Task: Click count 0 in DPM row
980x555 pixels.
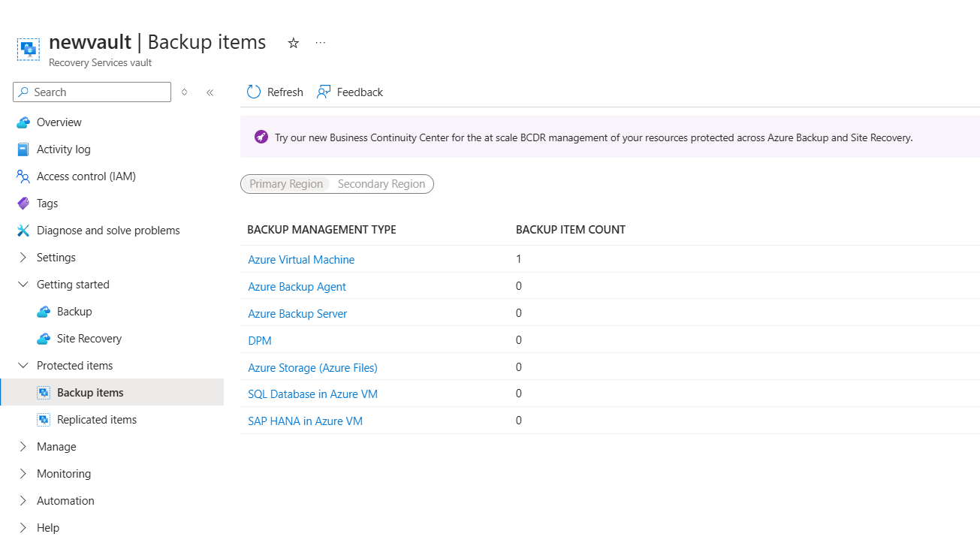Action: click(x=519, y=340)
